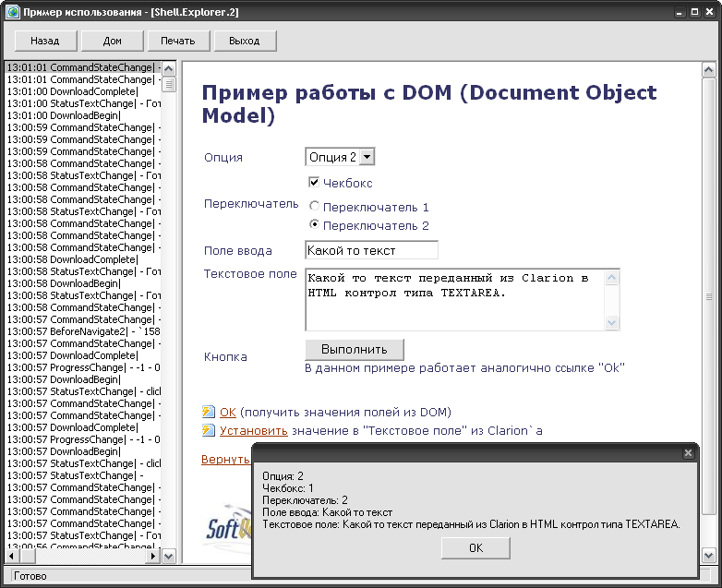Click the script icon beside Установить link

[209, 430]
